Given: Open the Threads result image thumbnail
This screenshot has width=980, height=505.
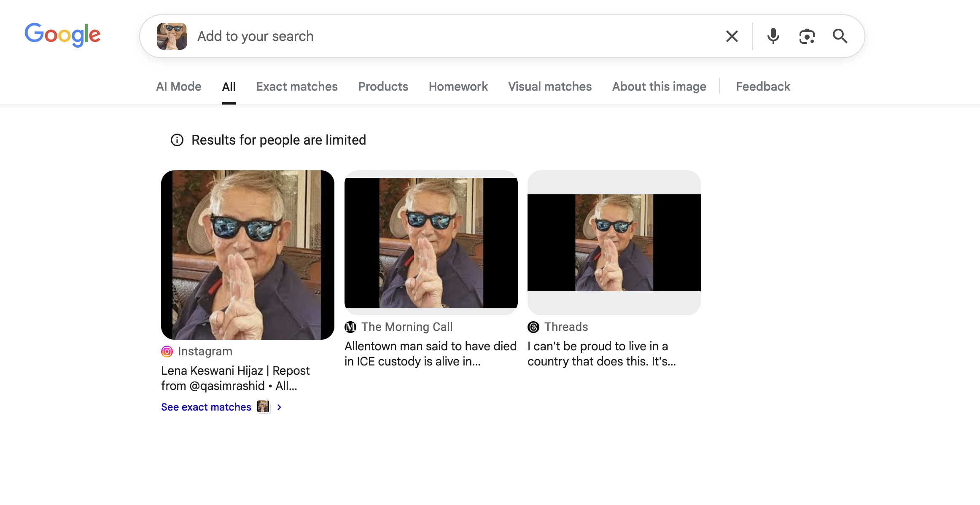Looking at the screenshot, I should tap(614, 243).
